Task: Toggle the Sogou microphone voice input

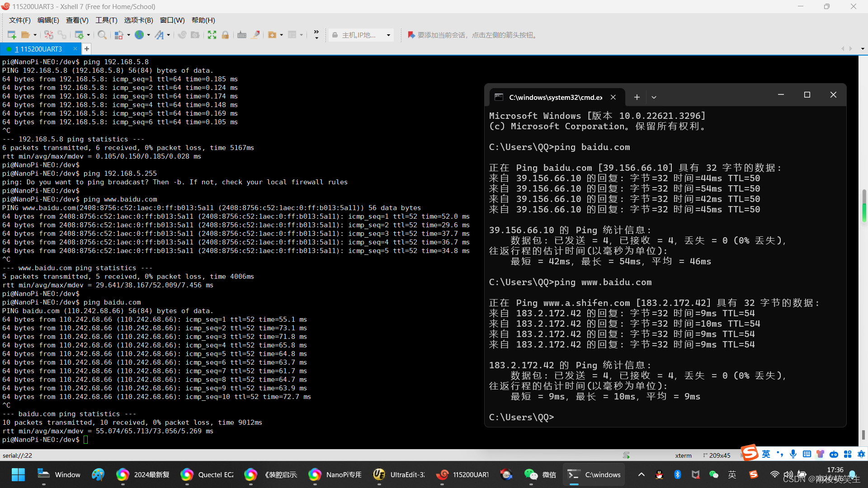Action: [793, 454]
